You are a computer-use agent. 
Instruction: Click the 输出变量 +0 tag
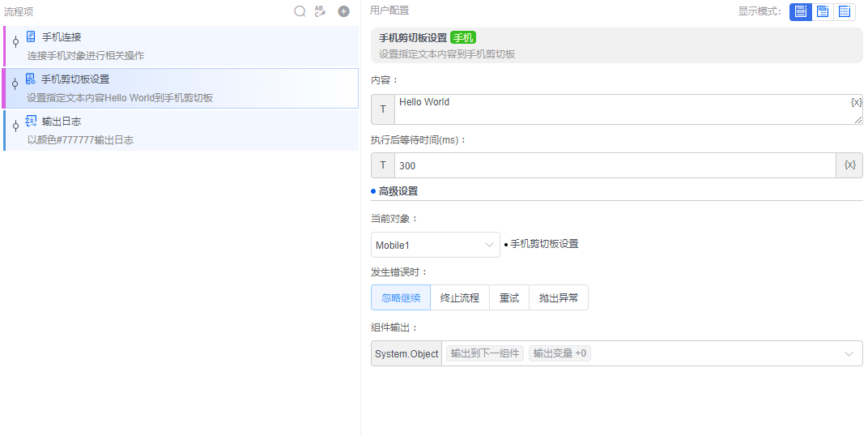point(560,353)
